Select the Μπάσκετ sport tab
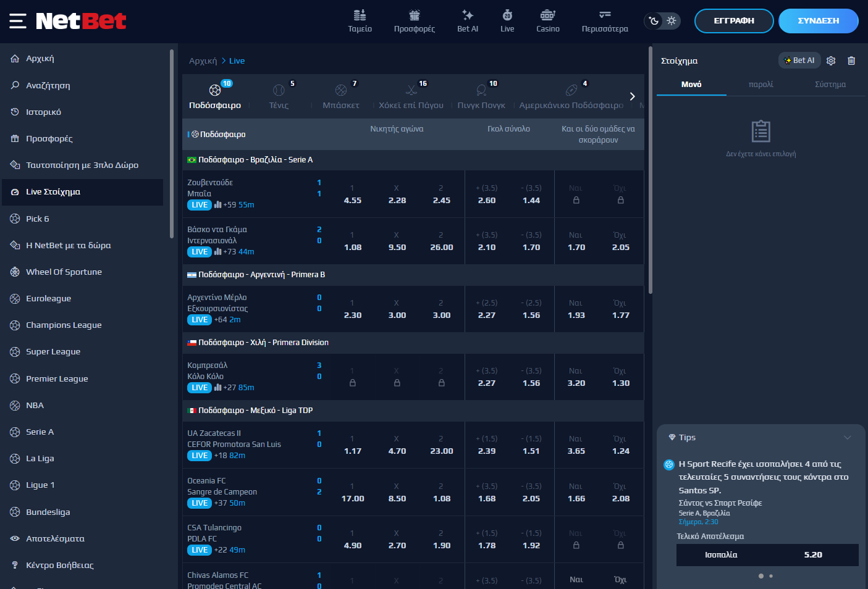Image resolution: width=868 pixels, height=589 pixels. click(x=341, y=97)
